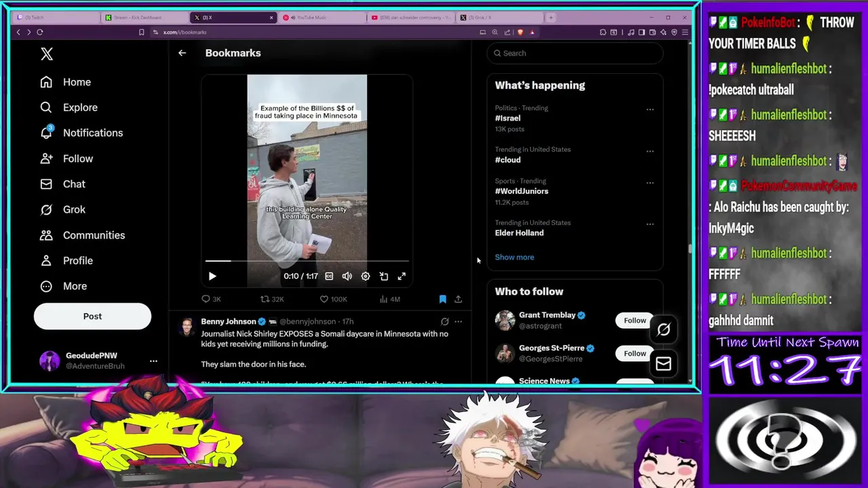Open Explore in the sidebar
The height and width of the screenshot is (488, 868).
(68, 107)
